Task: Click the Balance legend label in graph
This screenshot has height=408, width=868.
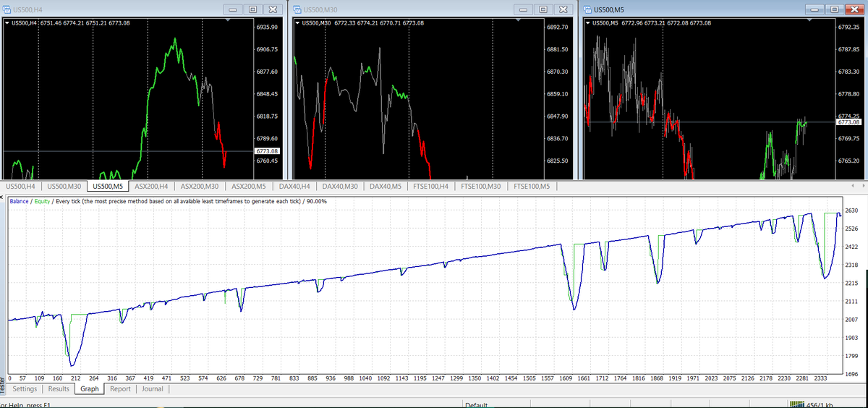Action: (x=19, y=201)
